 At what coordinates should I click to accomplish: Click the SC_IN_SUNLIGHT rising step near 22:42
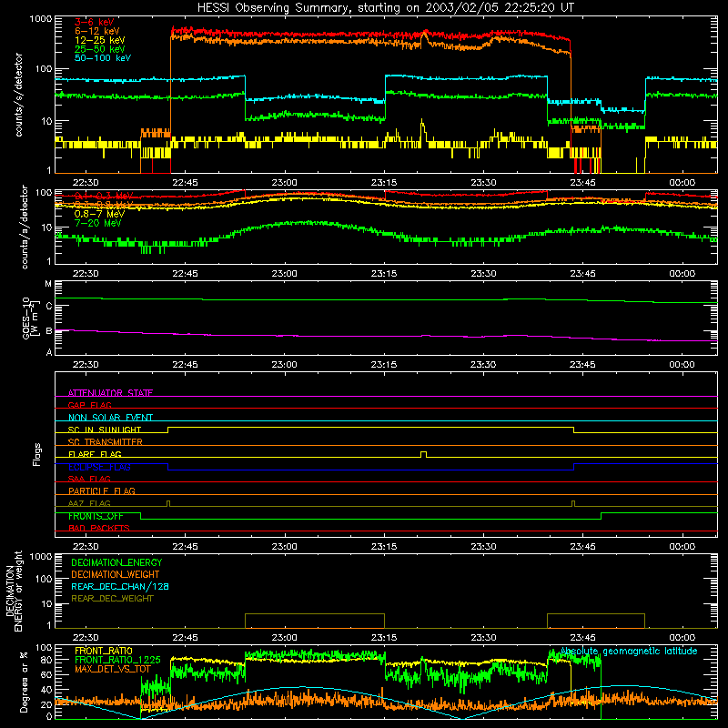tap(168, 430)
